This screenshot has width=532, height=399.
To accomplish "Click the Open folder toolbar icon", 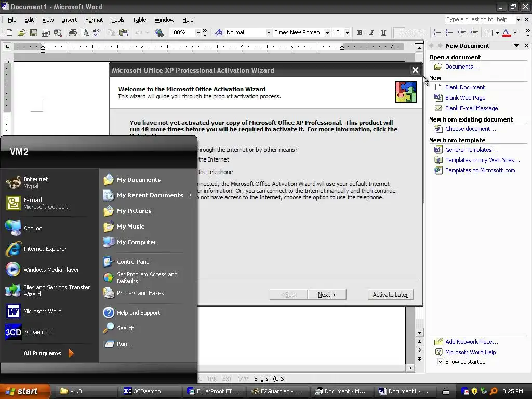I will (22, 33).
